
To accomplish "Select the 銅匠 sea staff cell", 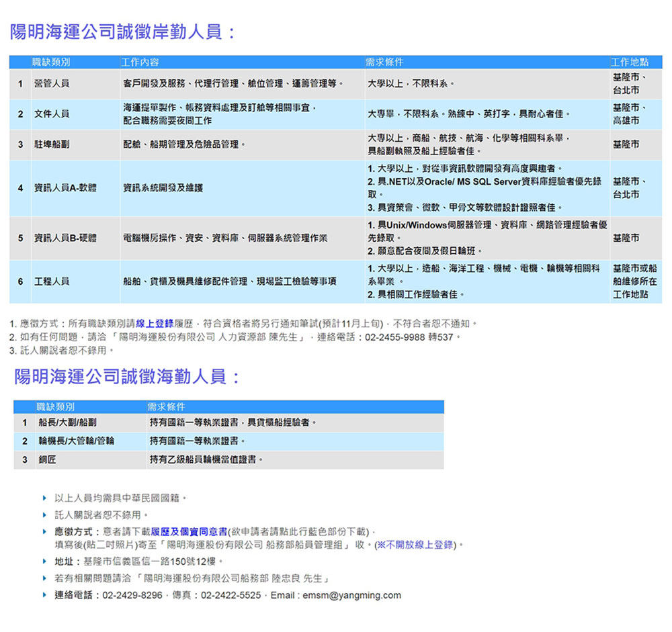I will tap(91, 460).
